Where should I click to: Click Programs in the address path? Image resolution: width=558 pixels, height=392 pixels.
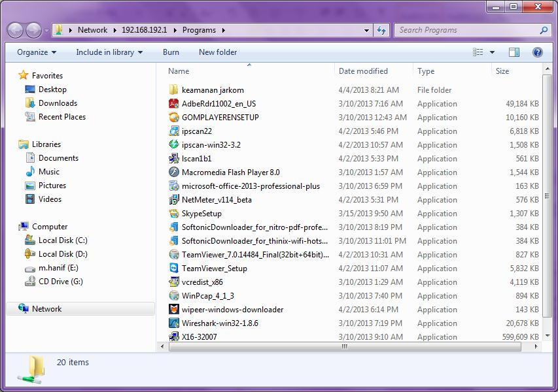(199, 30)
